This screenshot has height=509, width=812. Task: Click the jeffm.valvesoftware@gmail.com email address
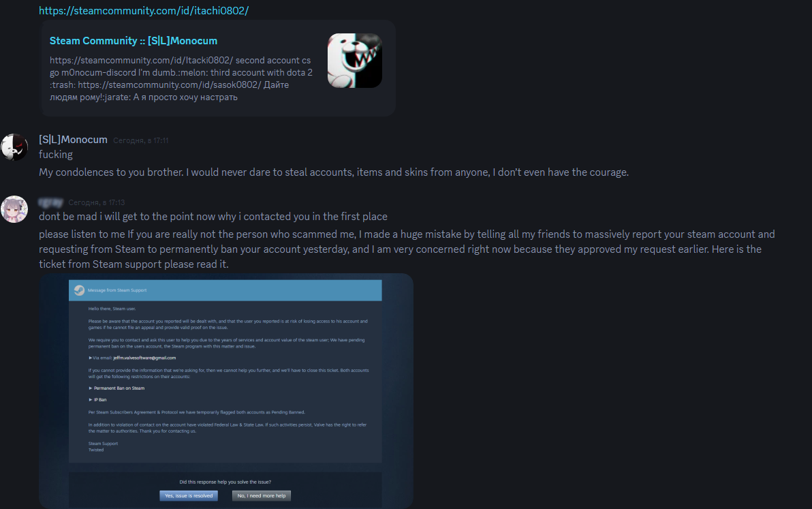(x=144, y=358)
